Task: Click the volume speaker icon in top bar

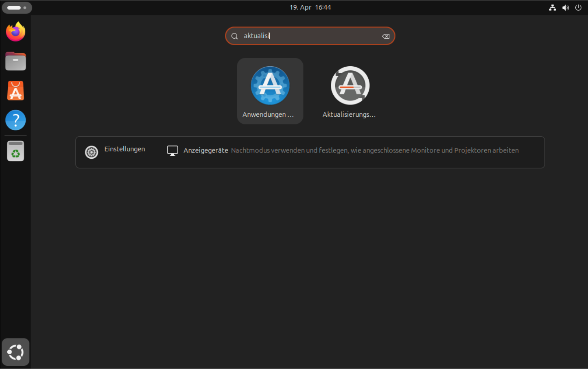Action: coord(565,8)
